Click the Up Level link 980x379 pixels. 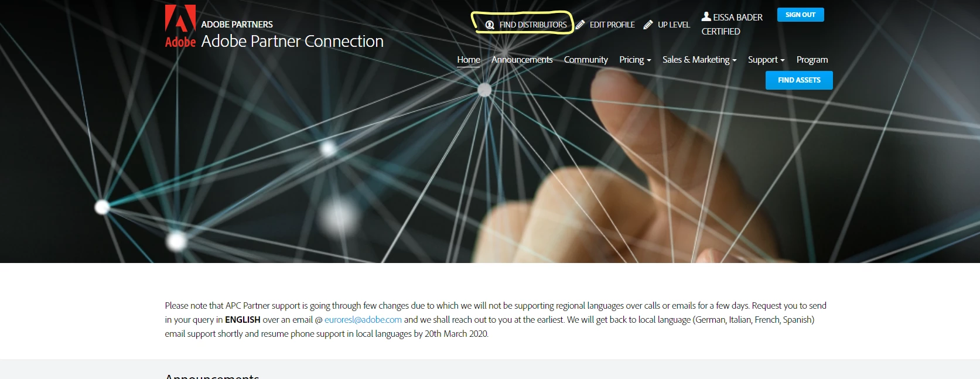coord(674,25)
